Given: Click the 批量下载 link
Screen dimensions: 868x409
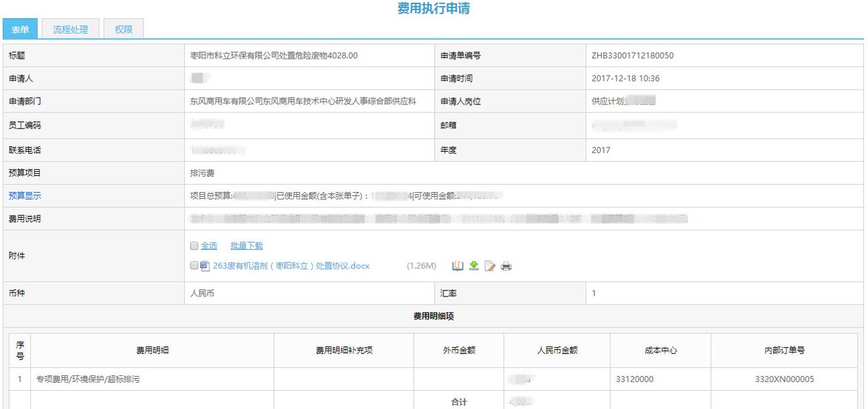Looking at the screenshot, I should pos(247,246).
